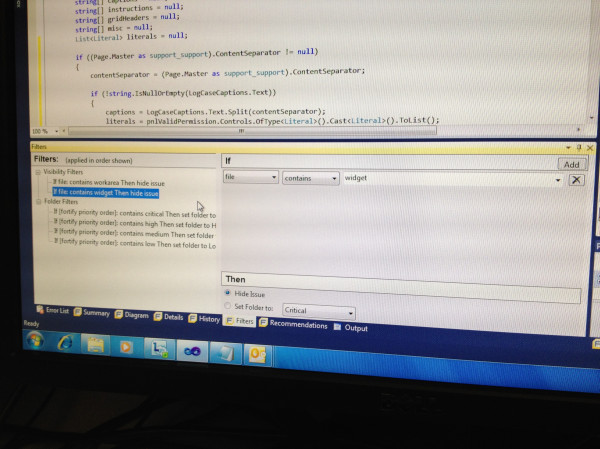Click the editor scroll-left arrow
The width and height of the screenshot is (600, 449).
tap(64, 131)
